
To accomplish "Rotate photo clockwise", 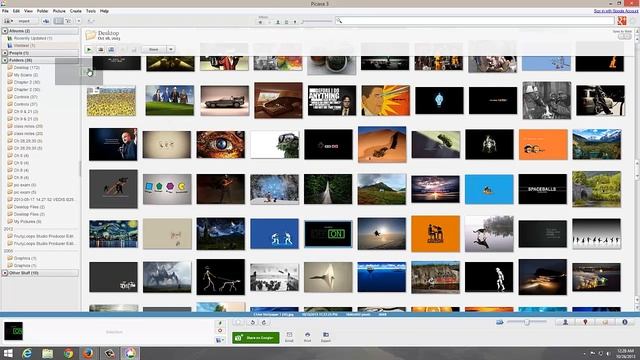I will [x=264, y=322].
